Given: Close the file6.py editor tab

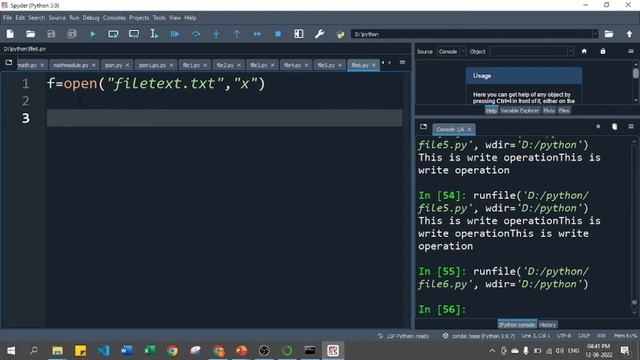Looking at the screenshot, I should [373, 65].
